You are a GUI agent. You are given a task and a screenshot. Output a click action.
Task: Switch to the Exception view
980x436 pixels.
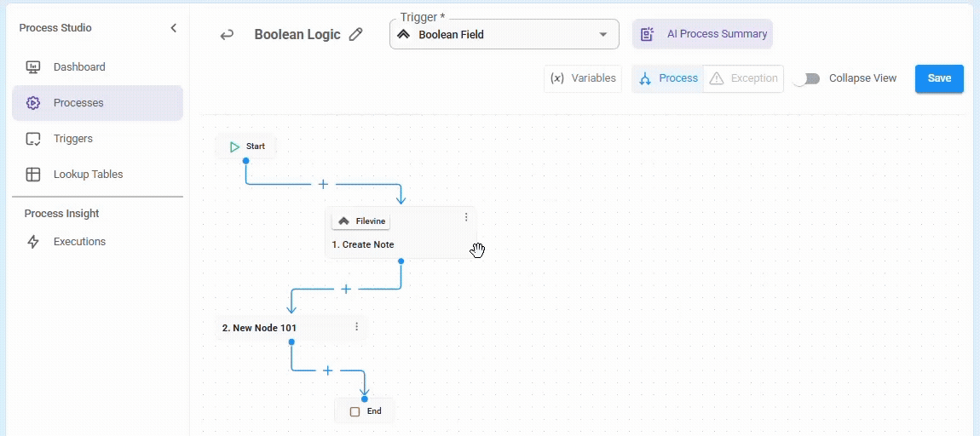coord(743,78)
